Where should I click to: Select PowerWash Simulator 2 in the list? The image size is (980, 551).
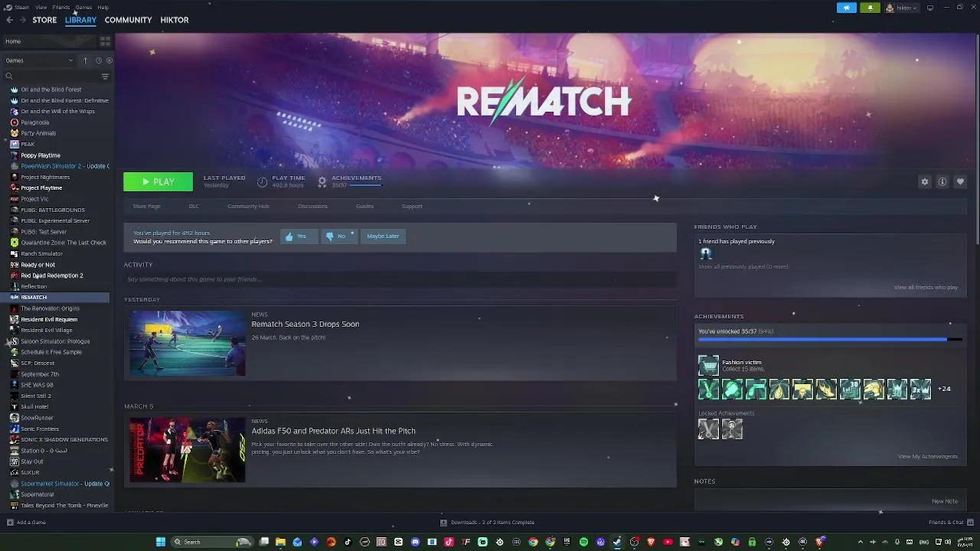59,166
